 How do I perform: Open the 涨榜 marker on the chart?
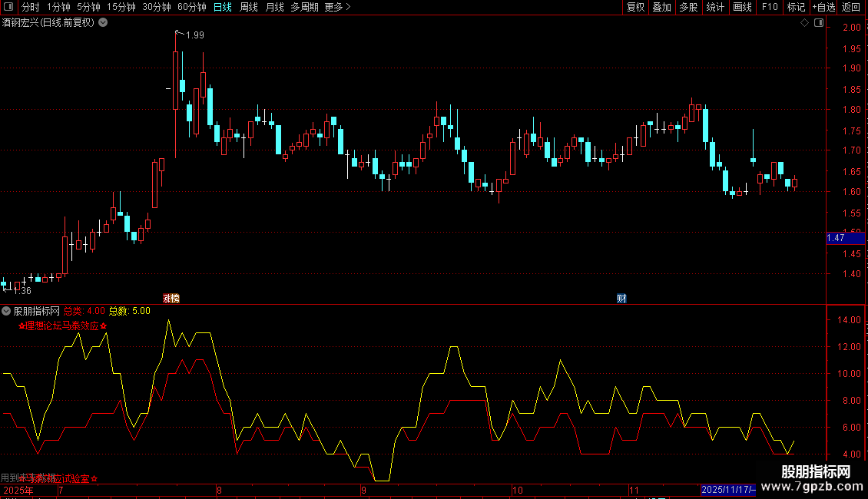171,298
